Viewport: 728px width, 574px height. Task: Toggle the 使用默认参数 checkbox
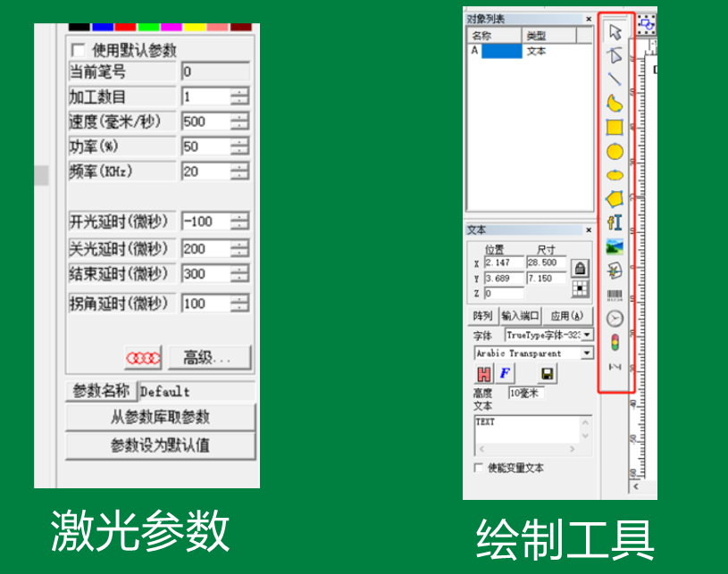[78, 50]
